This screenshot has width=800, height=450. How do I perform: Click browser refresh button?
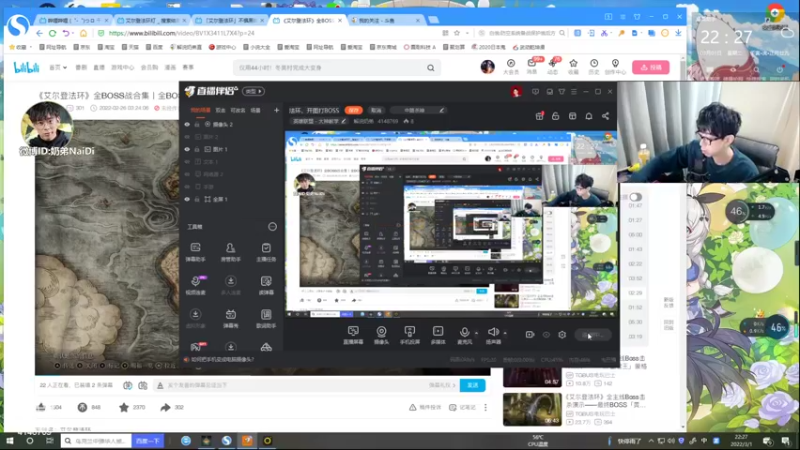coord(53,33)
